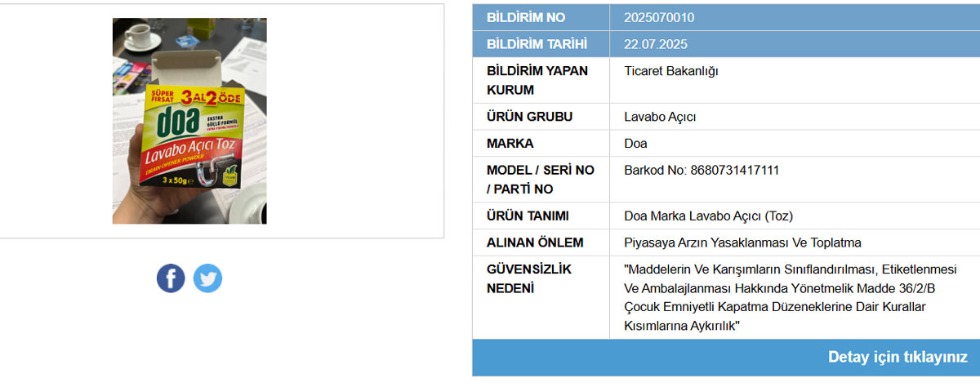This screenshot has height=387, width=980.
Task: Click the 'Detay için tıklayınız' button
Action: point(898,358)
